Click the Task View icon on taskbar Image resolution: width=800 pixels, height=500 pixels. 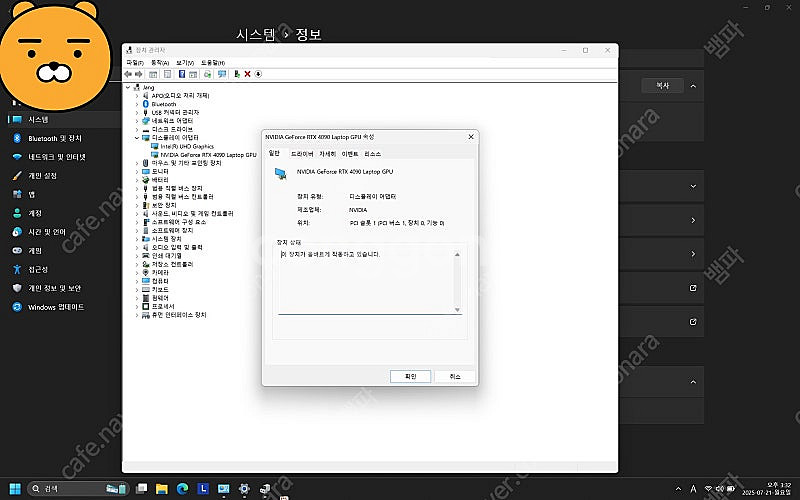141,489
